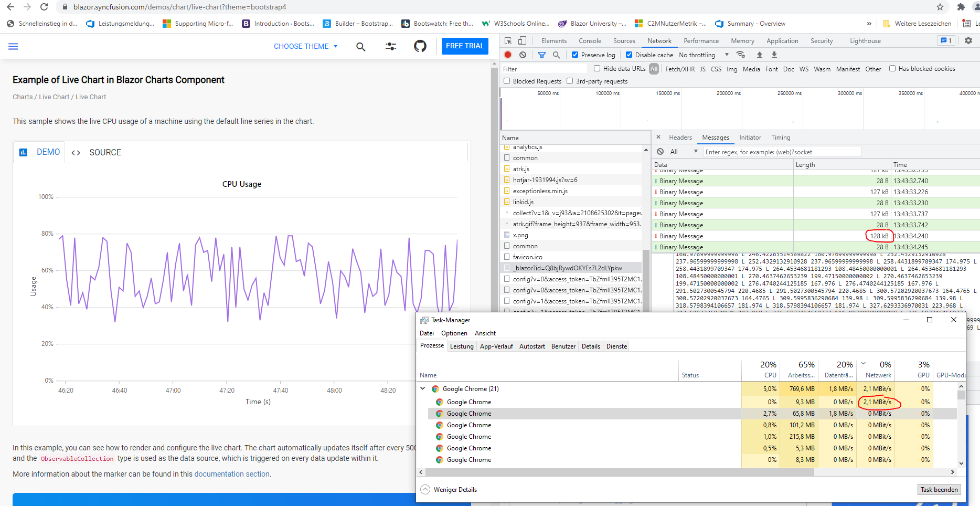Switch to the Performance tab in DevTools
The width and height of the screenshot is (980, 506).
tap(701, 41)
